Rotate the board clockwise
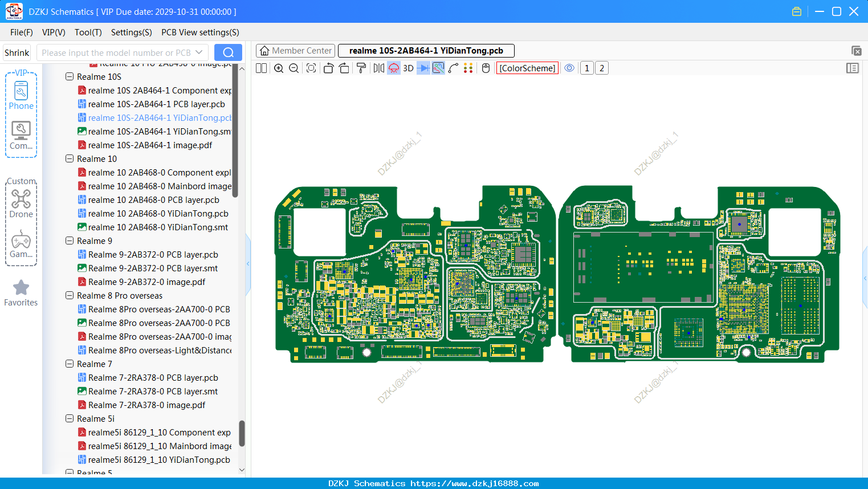This screenshot has height=489, width=868. pyautogui.click(x=344, y=68)
